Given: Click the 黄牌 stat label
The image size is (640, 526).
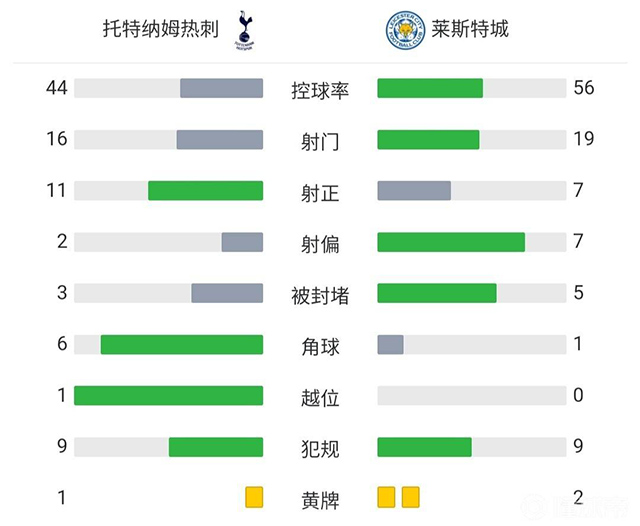Looking at the screenshot, I should coord(320,500).
